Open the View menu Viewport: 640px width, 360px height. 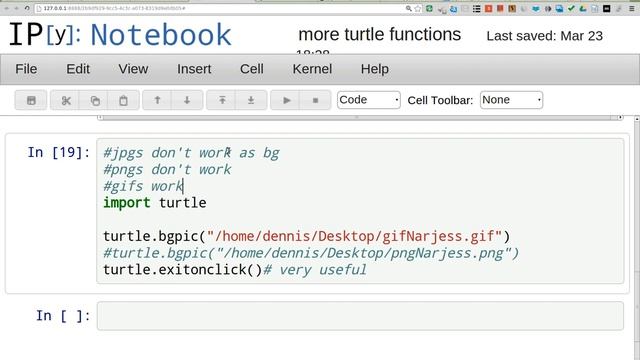[133, 69]
